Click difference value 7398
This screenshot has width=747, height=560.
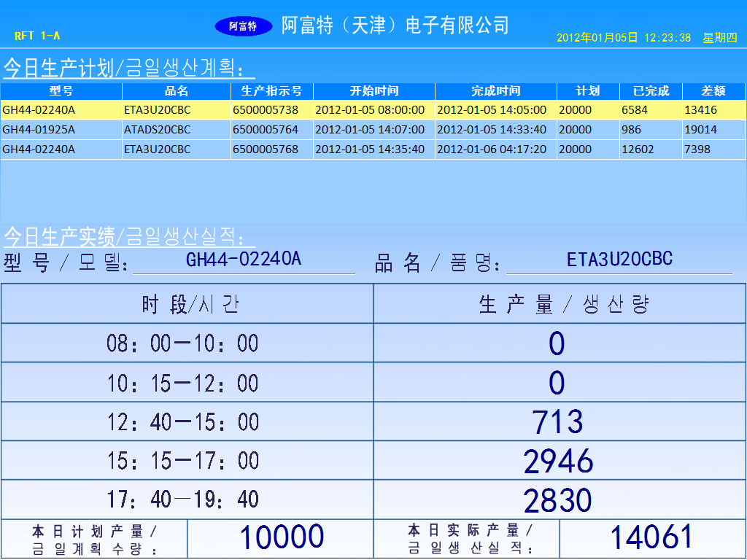point(713,149)
